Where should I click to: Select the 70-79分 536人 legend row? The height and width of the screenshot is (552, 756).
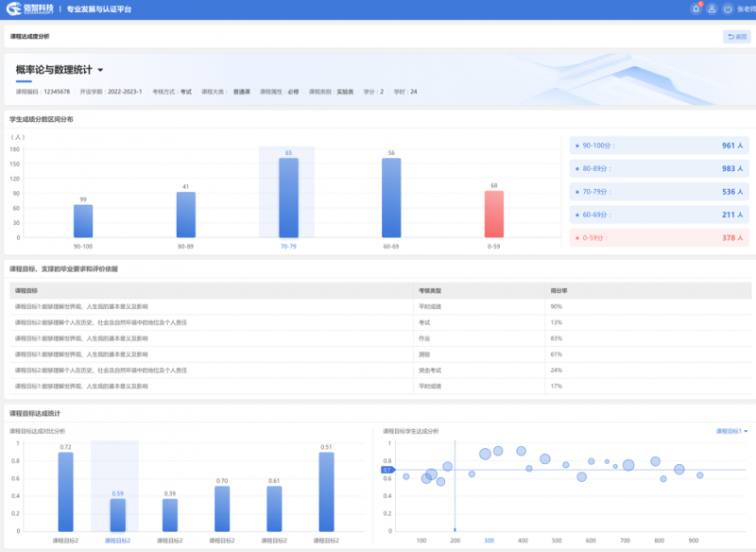(x=659, y=192)
